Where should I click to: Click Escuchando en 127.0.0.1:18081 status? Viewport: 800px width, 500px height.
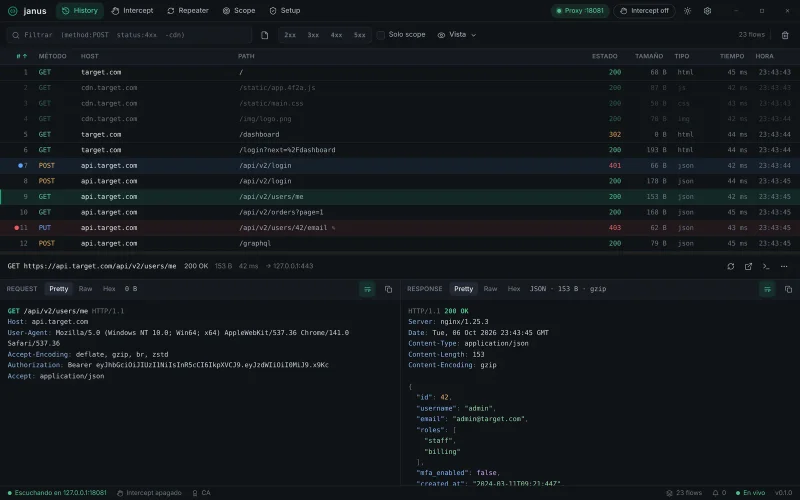57,493
